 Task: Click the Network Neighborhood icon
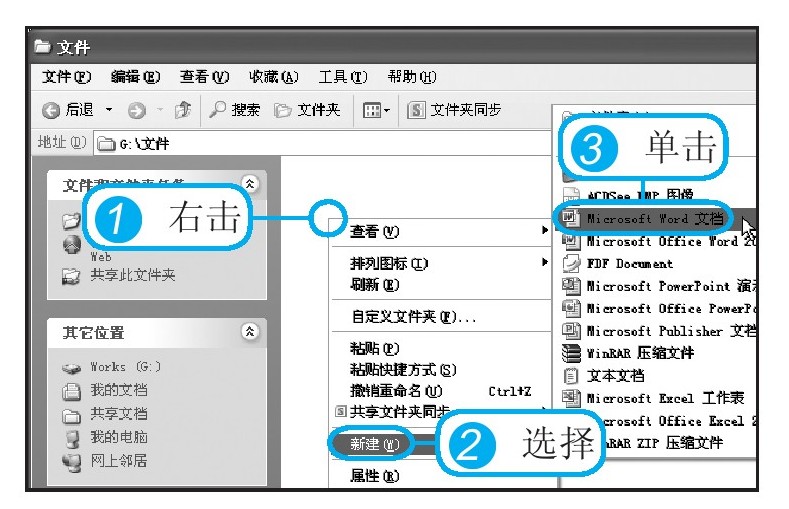point(71,462)
